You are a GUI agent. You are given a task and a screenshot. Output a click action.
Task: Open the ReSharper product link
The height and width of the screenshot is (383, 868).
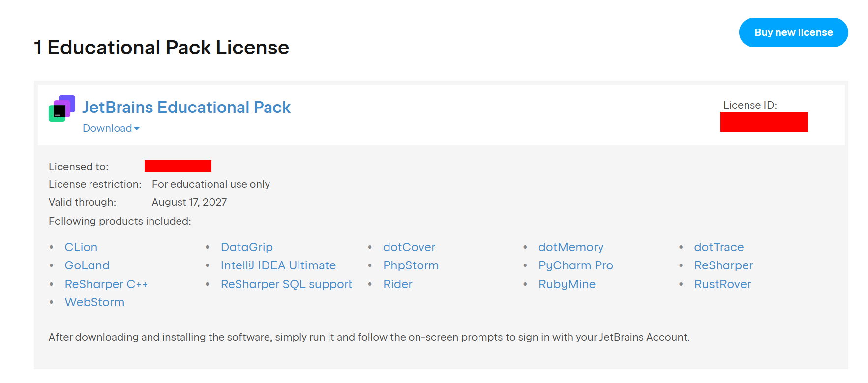(x=724, y=265)
